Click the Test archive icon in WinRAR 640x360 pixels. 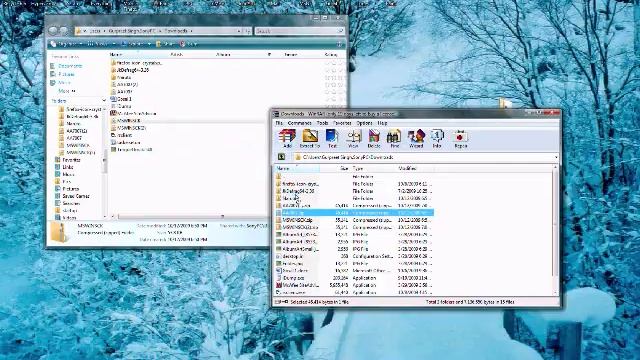click(332, 139)
